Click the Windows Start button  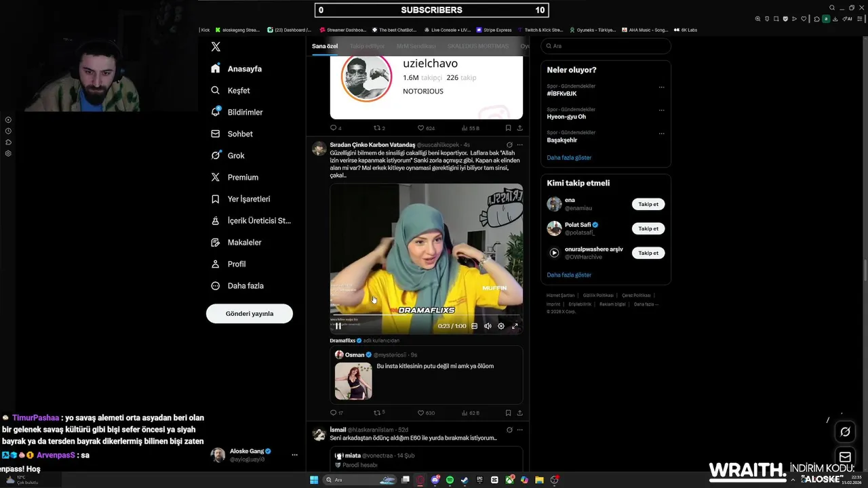coord(314,480)
